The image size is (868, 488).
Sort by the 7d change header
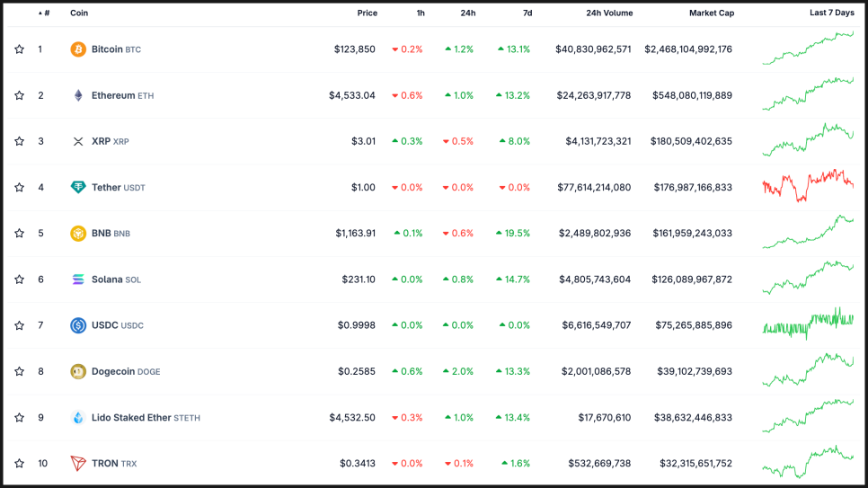click(x=527, y=13)
